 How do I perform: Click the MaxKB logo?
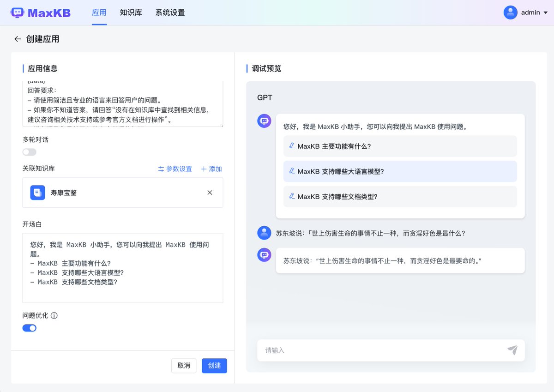tap(41, 12)
